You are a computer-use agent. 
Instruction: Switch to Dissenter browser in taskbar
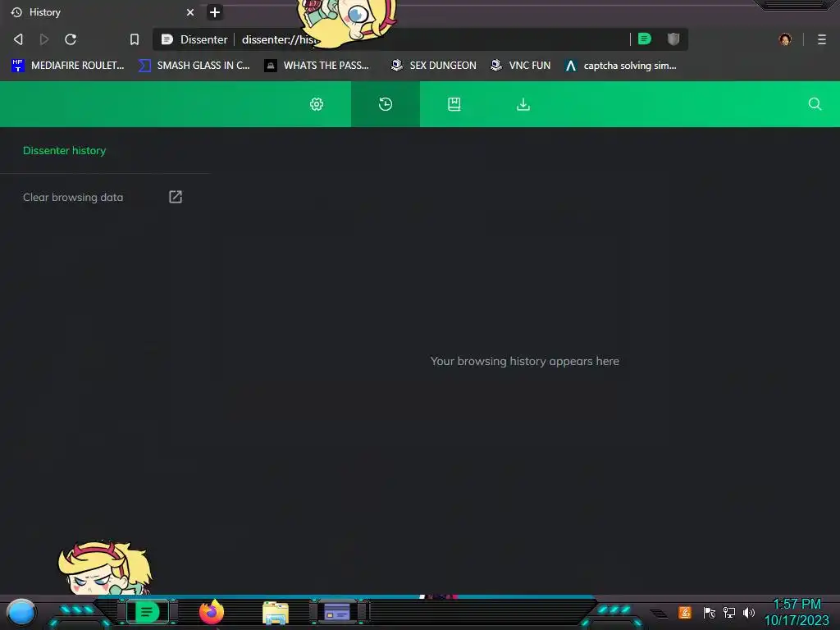click(148, 612)
